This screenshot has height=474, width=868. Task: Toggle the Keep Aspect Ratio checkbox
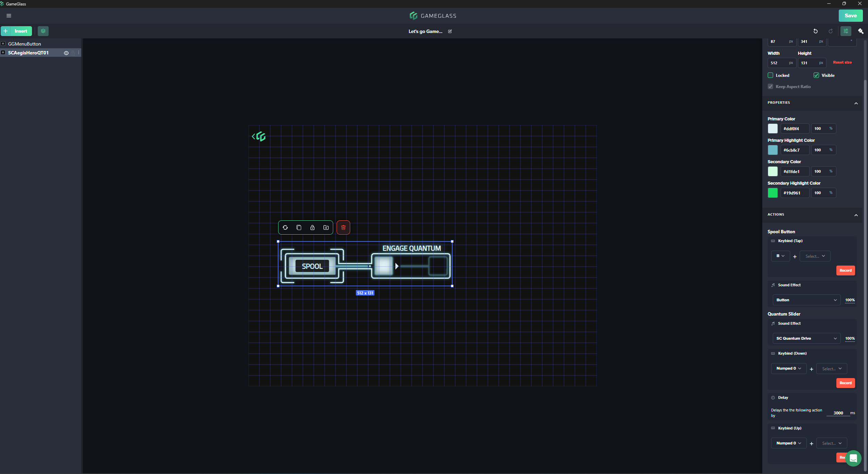click(770, 86)
